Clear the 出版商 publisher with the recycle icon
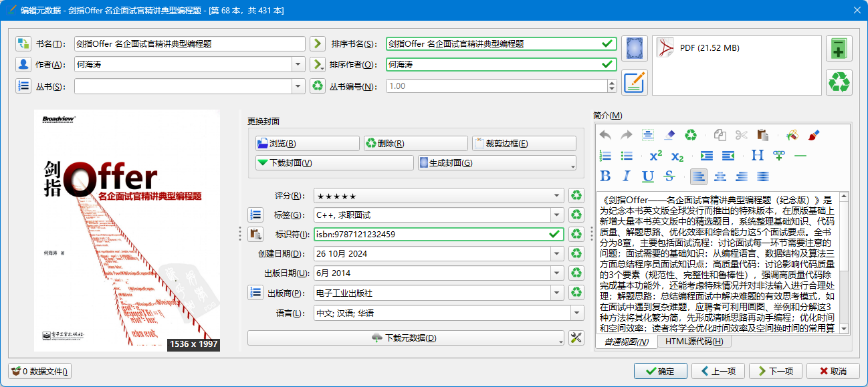 576,293
